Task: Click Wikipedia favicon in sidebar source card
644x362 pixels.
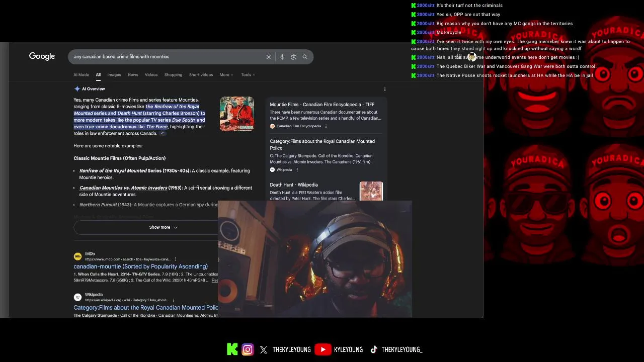Action: point(272,170)
